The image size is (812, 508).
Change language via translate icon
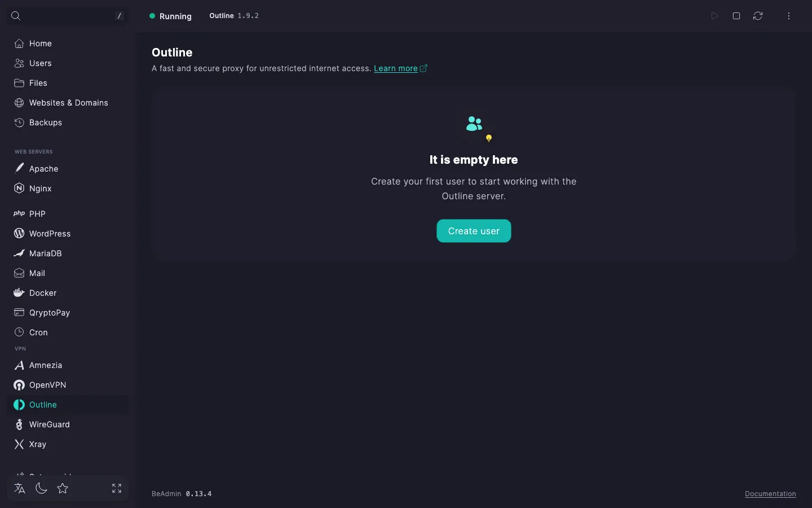20,488
